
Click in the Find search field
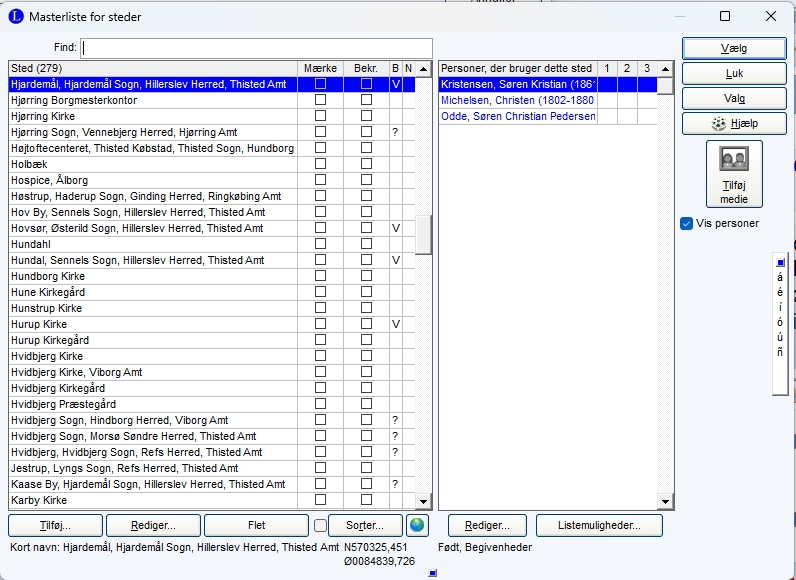pos(256,48)
